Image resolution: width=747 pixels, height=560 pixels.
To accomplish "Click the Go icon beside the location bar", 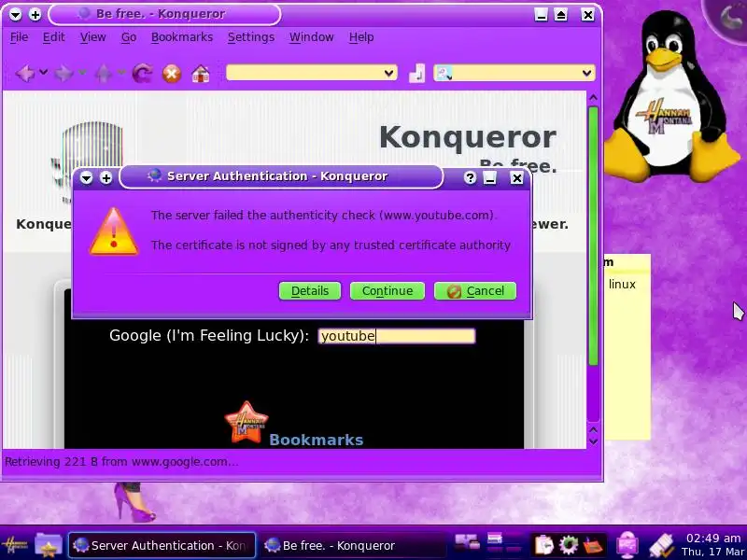I will click(416, 74).
